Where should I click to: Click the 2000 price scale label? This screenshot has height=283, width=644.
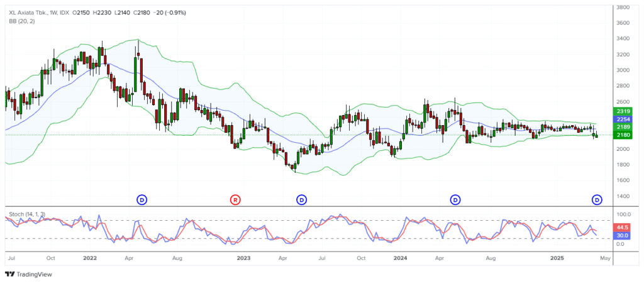(623, 149)
